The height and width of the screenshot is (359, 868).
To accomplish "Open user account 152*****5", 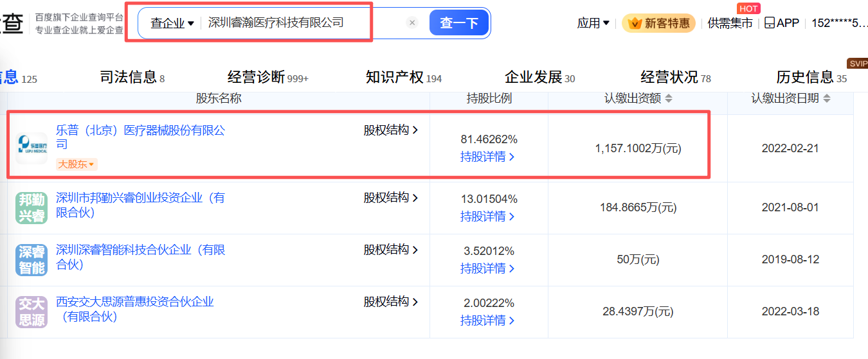I will (839, 23).
